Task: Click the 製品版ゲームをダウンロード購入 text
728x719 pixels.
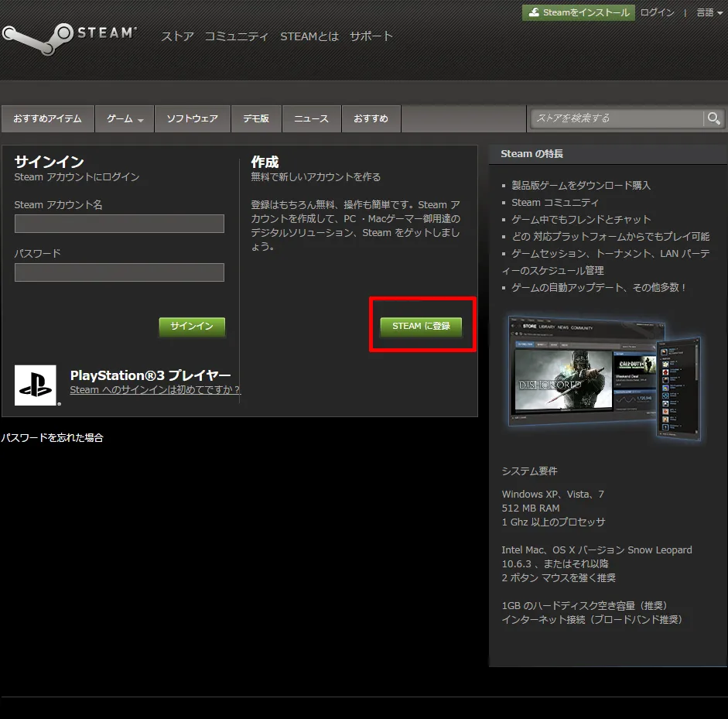Action: (581, 185)
